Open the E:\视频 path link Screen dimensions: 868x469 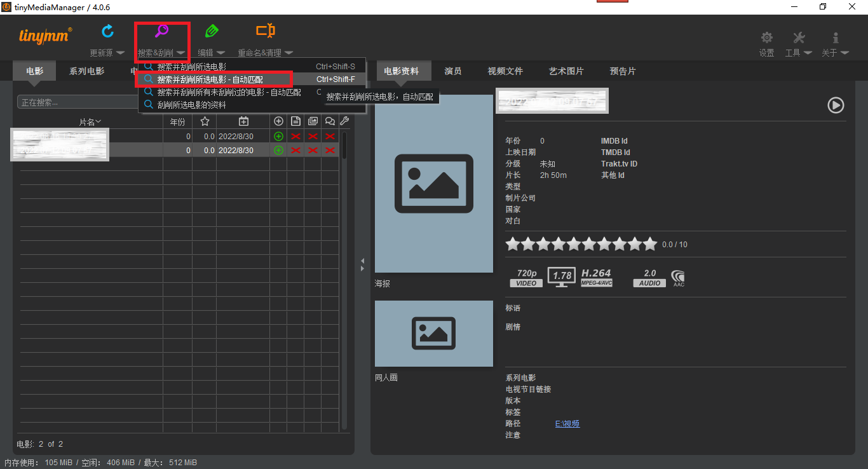click(x=567, y=424)
